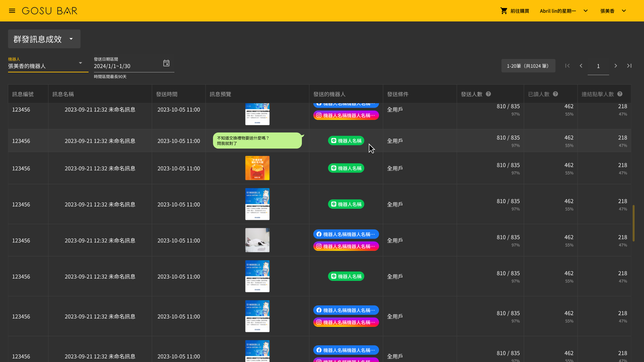Show help for 已讀人數 column
644x362 pixels.
[x=555, y=94]
